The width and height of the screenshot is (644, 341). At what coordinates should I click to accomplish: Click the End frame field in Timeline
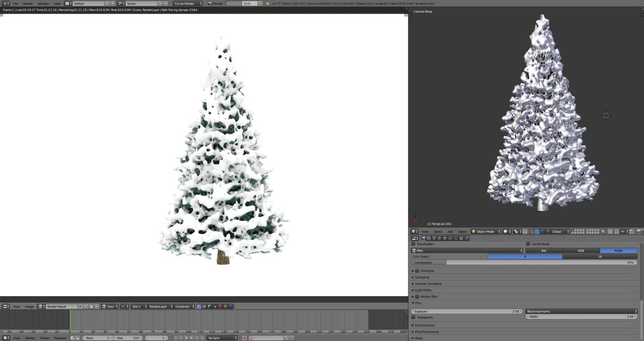click(x=128, y=338)
